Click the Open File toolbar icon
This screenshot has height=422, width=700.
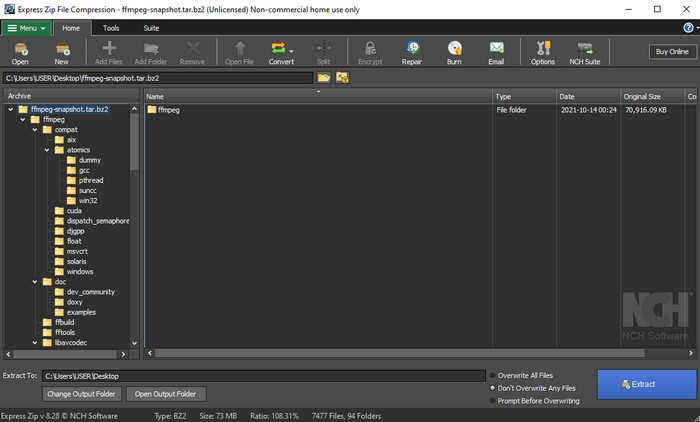pos(239,53)
